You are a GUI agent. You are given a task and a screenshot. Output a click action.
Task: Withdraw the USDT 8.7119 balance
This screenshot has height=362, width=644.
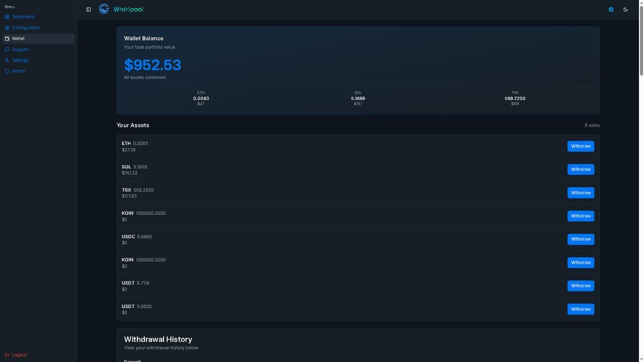click(x=581, y=286)
